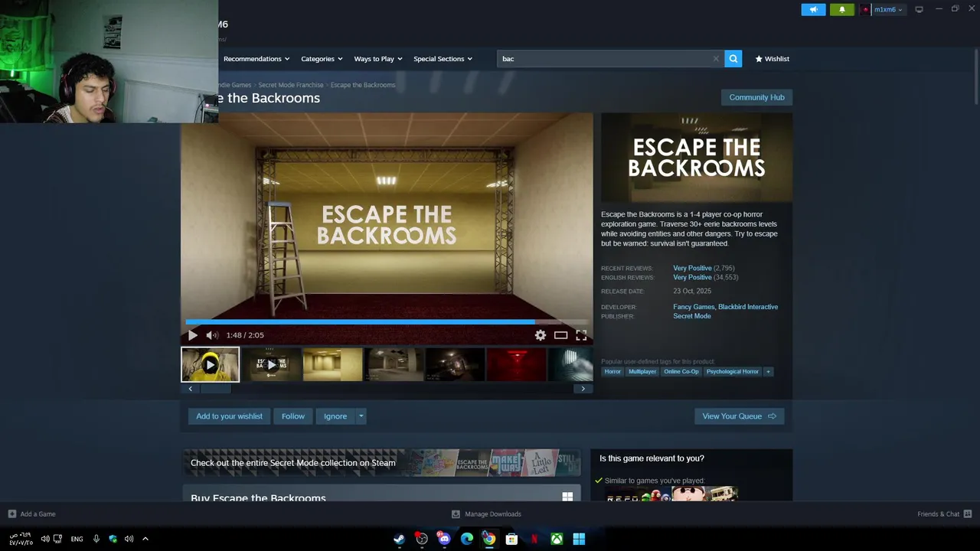Select the Horror tag
Screen dimensions: 980x551
(612, 372)
